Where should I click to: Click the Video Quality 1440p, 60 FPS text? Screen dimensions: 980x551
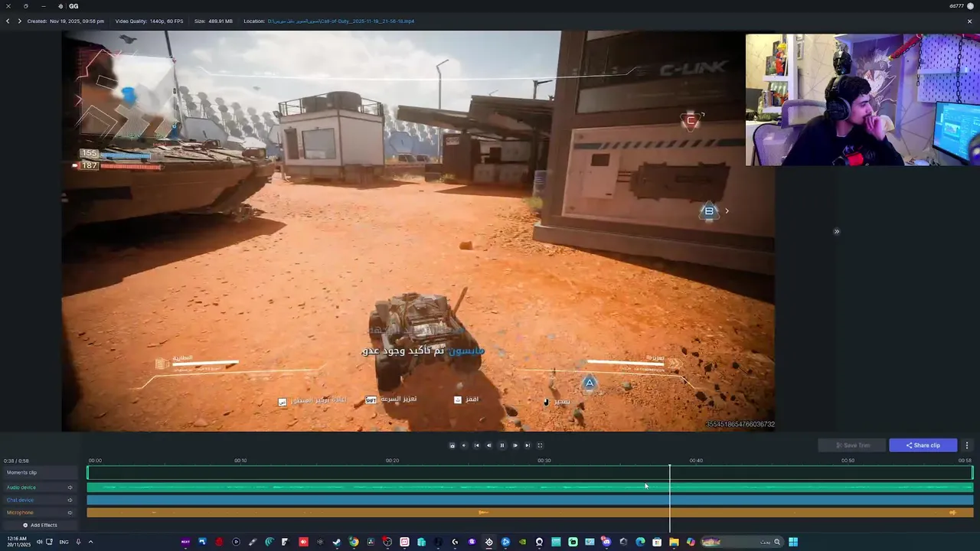(149, 21)
